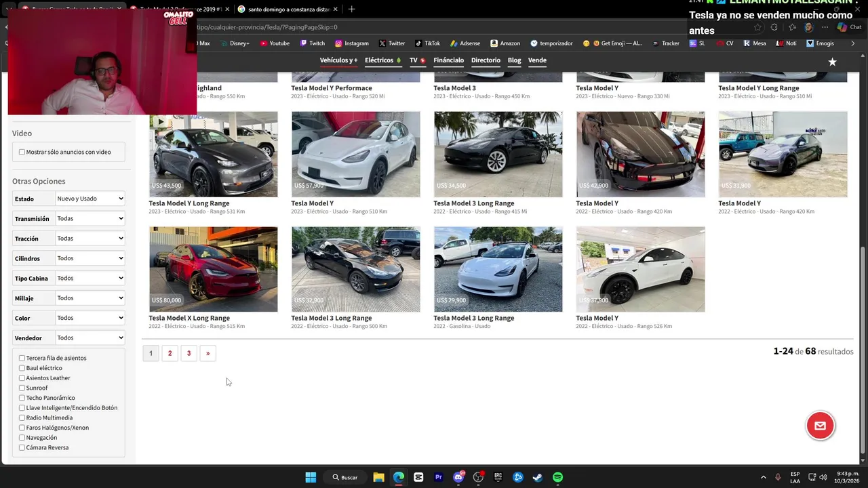Open Epic Games from the taskbar

(498, 477)
